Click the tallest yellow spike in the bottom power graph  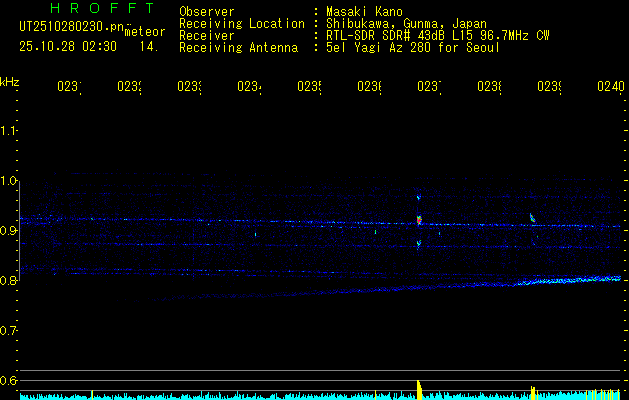point(419,388)
